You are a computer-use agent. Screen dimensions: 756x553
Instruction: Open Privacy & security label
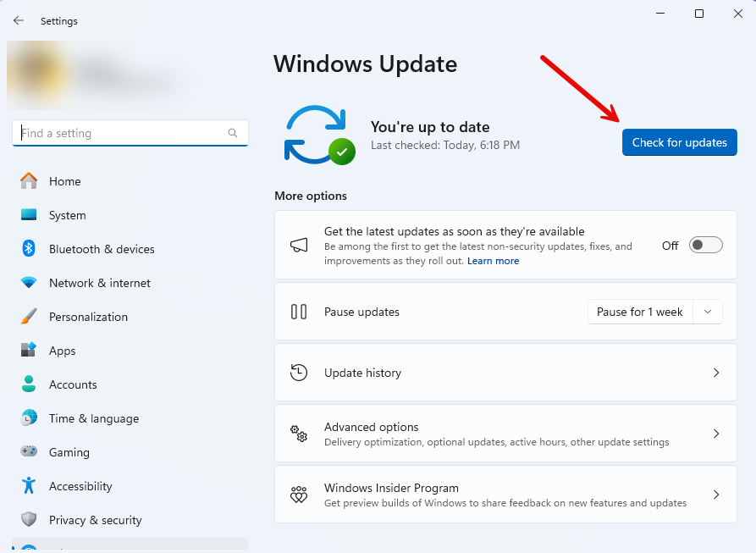coord(96,520)
